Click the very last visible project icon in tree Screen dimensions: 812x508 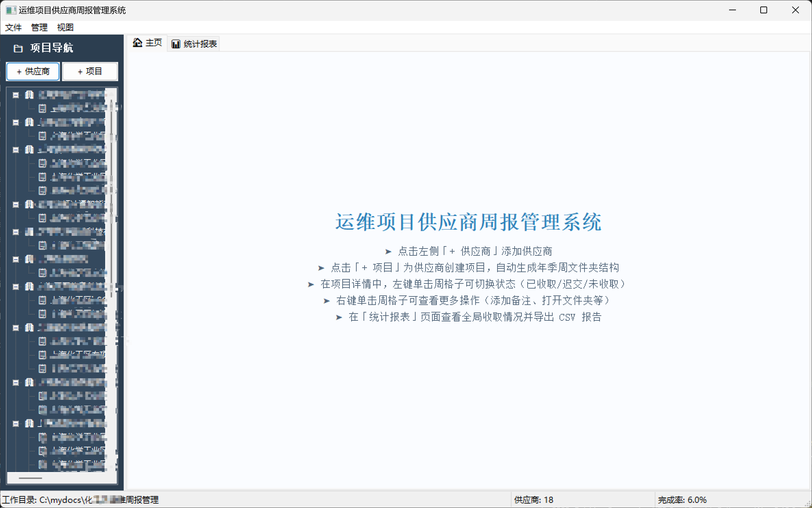(42, 465)
